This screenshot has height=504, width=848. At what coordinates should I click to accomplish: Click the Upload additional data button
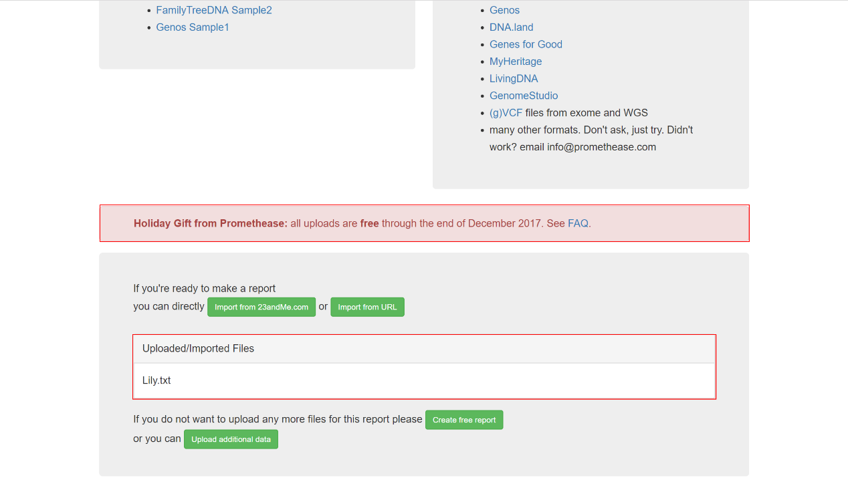coord(231,439)
